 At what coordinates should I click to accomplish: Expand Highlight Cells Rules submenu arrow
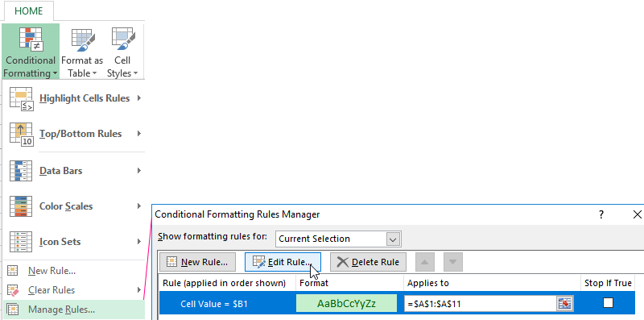(x=139, y=98)
